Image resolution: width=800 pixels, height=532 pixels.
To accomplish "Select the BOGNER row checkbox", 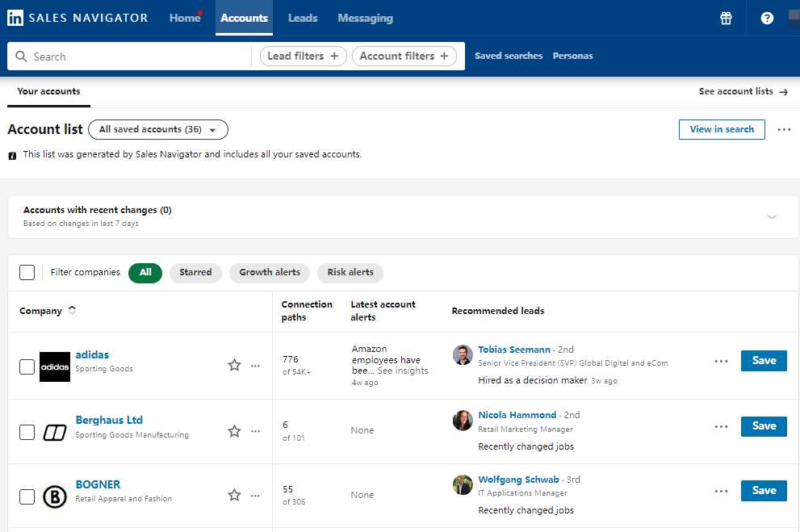I will (27, 496).
